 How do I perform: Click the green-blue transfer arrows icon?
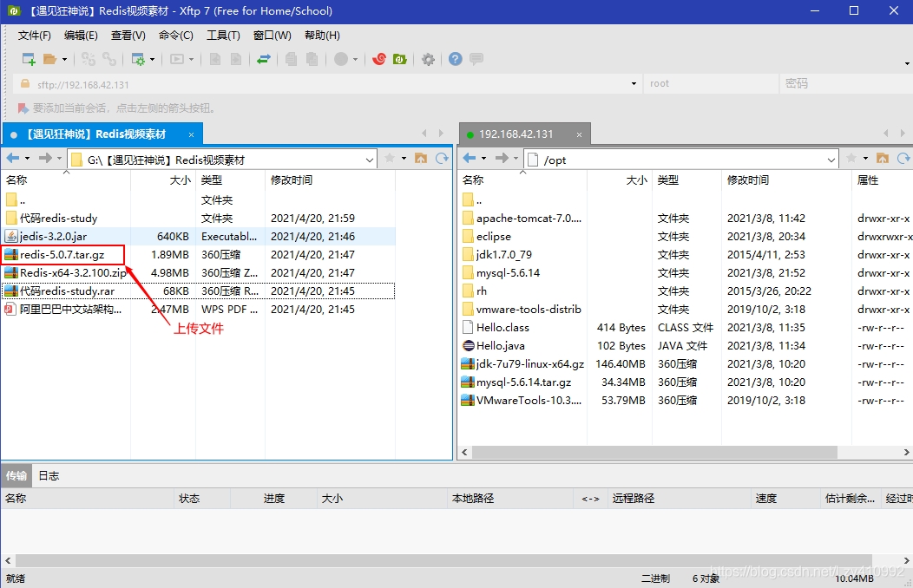tap(264, 59)
